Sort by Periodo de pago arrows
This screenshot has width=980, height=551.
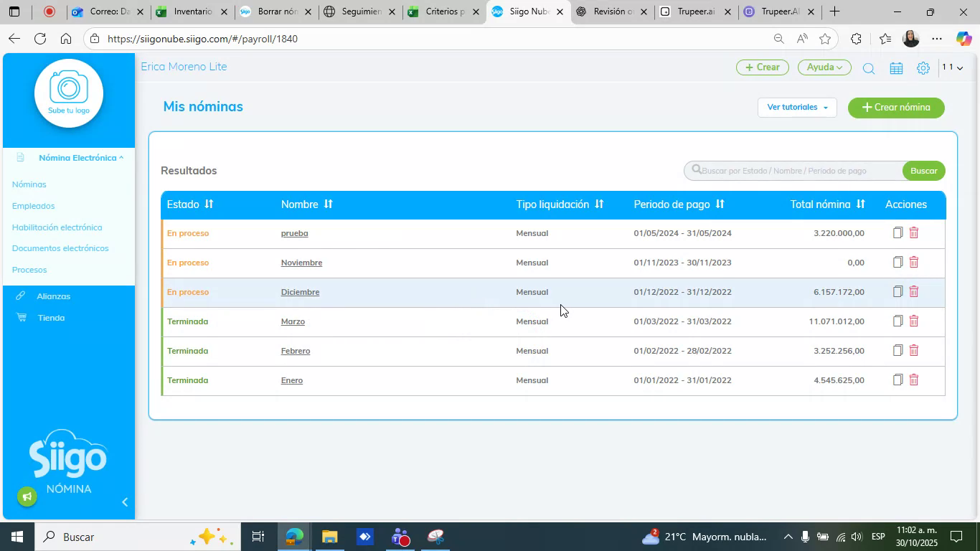tap(720, 204)
